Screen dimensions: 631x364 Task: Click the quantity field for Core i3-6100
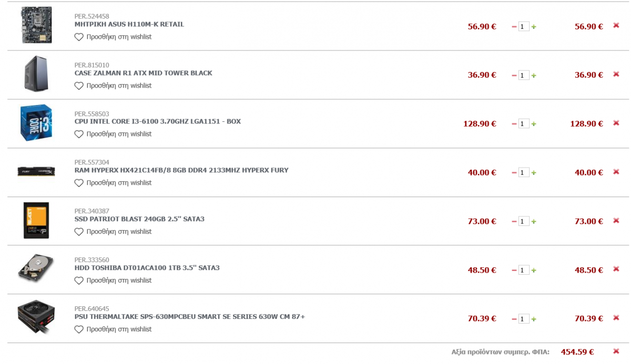coord(524,124)
